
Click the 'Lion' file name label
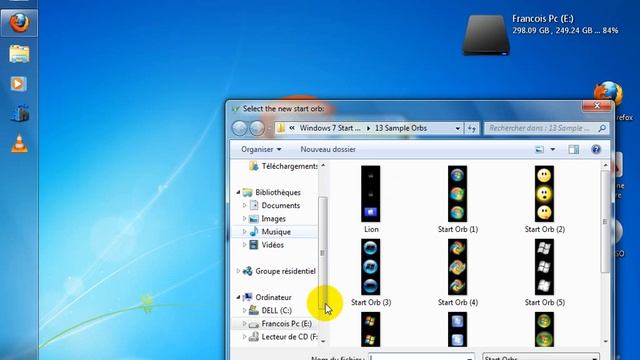coord(371,229)
